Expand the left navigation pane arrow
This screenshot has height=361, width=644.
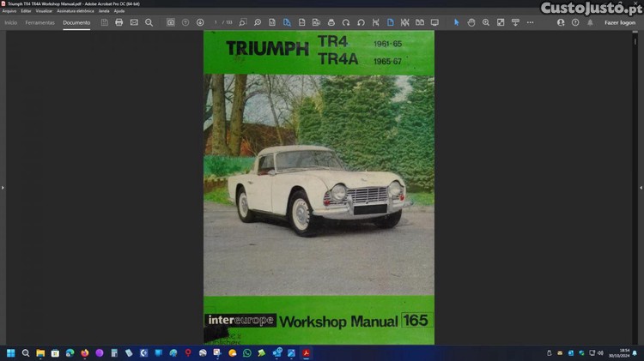pos(3,187)
